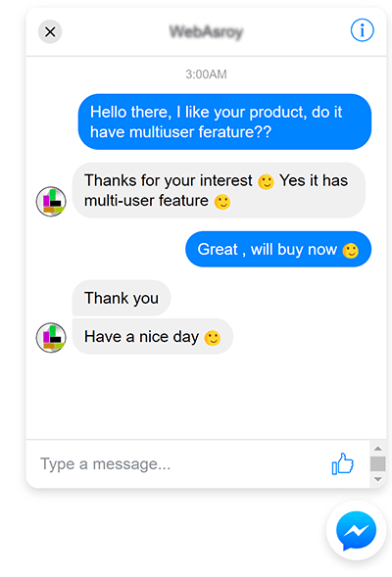Click the avatar beside the multi-user feature reply
This screenshot has height=577, width=392.
51,201
